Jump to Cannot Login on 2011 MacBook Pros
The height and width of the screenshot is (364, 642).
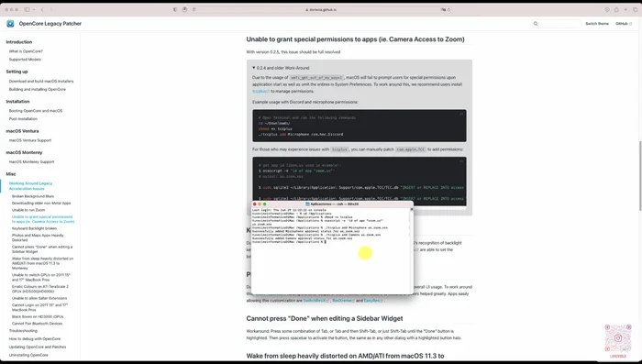[39, 307]
